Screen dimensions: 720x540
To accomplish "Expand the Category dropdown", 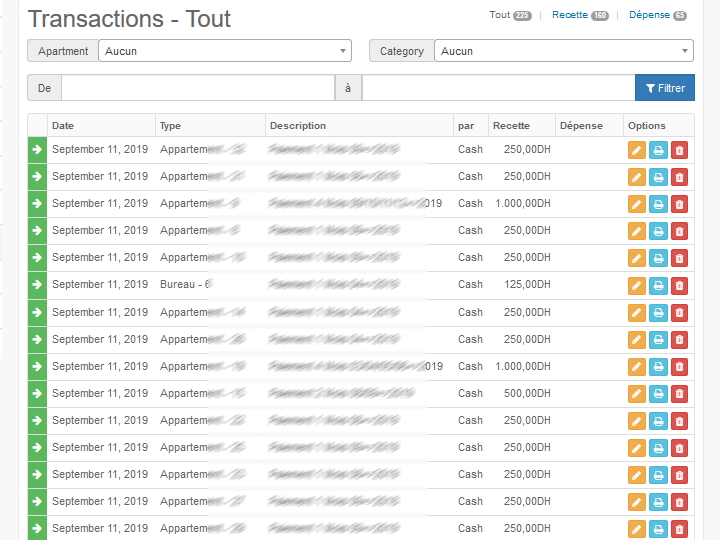I will pyautogui.click(x=563, y=51).
